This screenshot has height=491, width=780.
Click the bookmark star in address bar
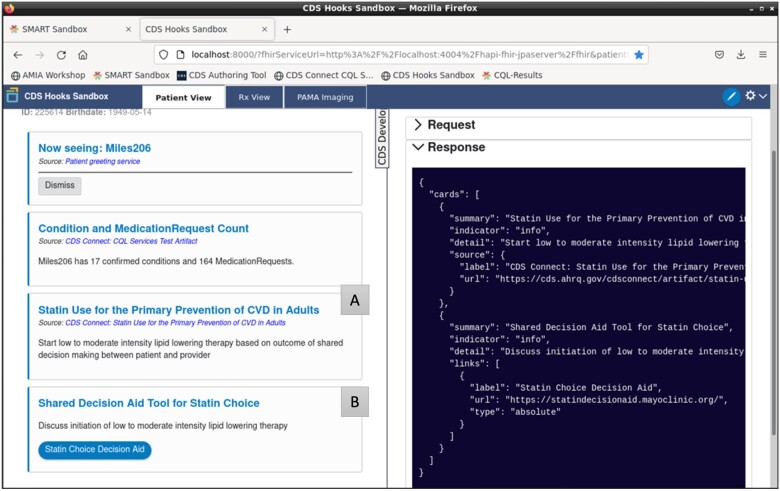[x=639, y=55]
